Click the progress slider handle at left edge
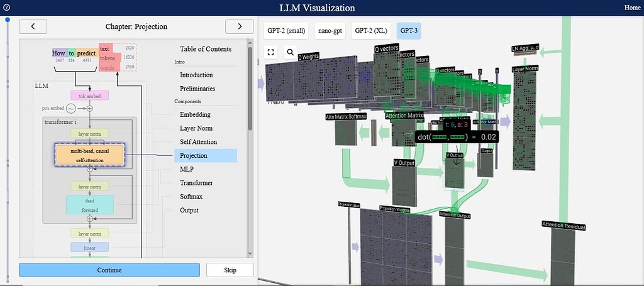This screenshot has height=286, width=644. pyautogui.click(x=8, y=20)
